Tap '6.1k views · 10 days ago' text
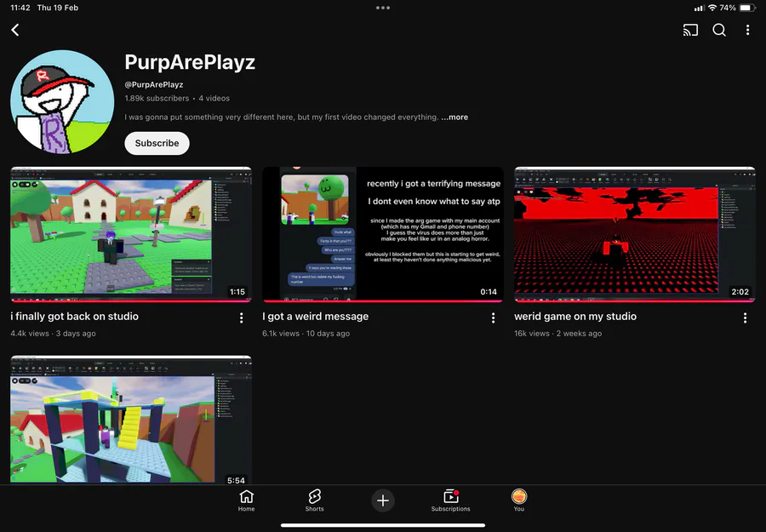Image resolution: width=766 pixels, height=532 pixels. click(x=306, y=333)
